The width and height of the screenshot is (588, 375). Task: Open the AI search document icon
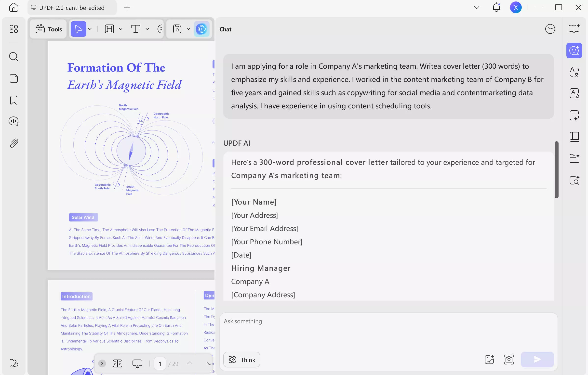[x=574, y=180]
